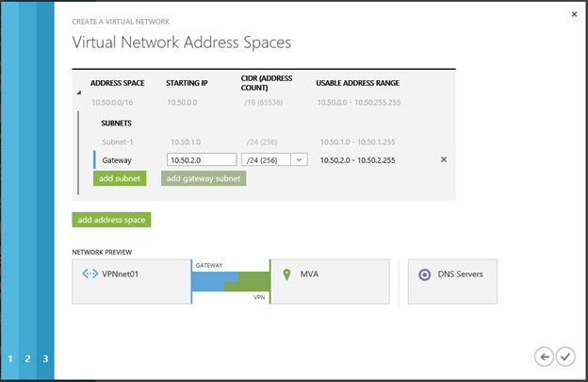The height and width of the screenshot is (382, 588).
Task: Click the MVA location pin icon
Action: tap(286, 274)
